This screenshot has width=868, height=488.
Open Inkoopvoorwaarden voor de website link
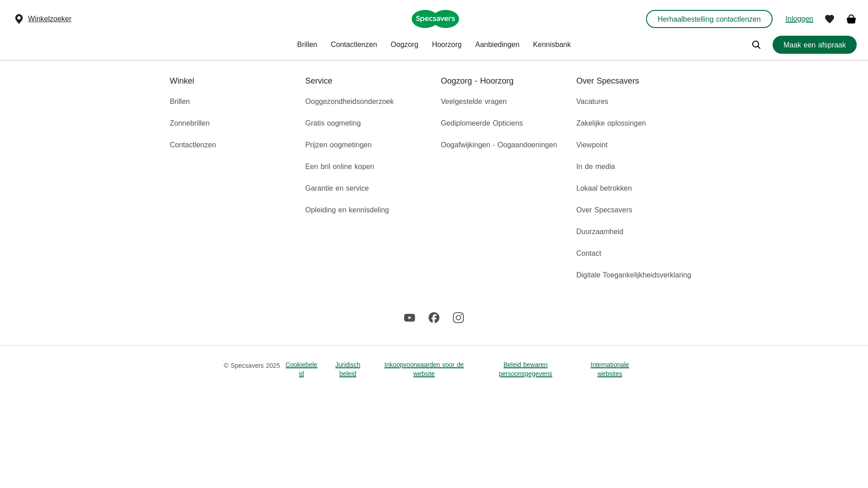tap(424, 369)
